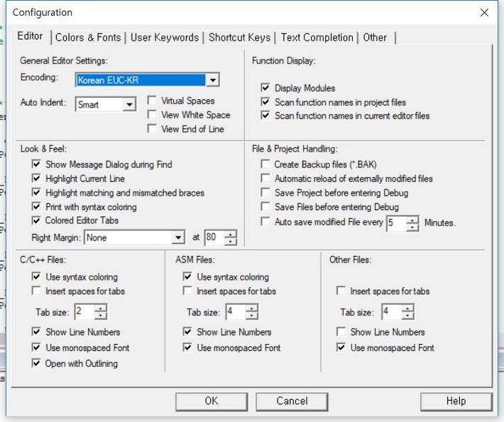The width and height of the screenshot is (504, 422).
Task: Toggle Other Files Use monospaced Font
Action: coord(341,347)
